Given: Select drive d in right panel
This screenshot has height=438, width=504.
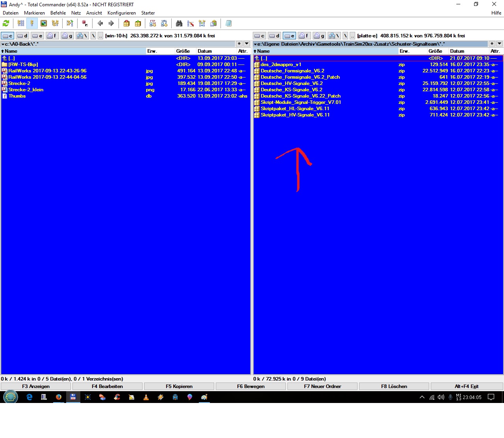Looking at the screenshot, I should (274, 36).
